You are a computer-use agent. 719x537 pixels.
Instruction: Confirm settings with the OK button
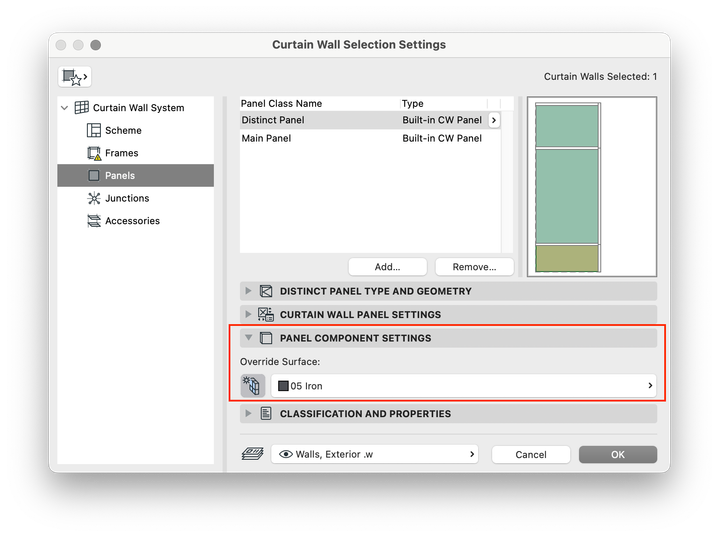618,454
